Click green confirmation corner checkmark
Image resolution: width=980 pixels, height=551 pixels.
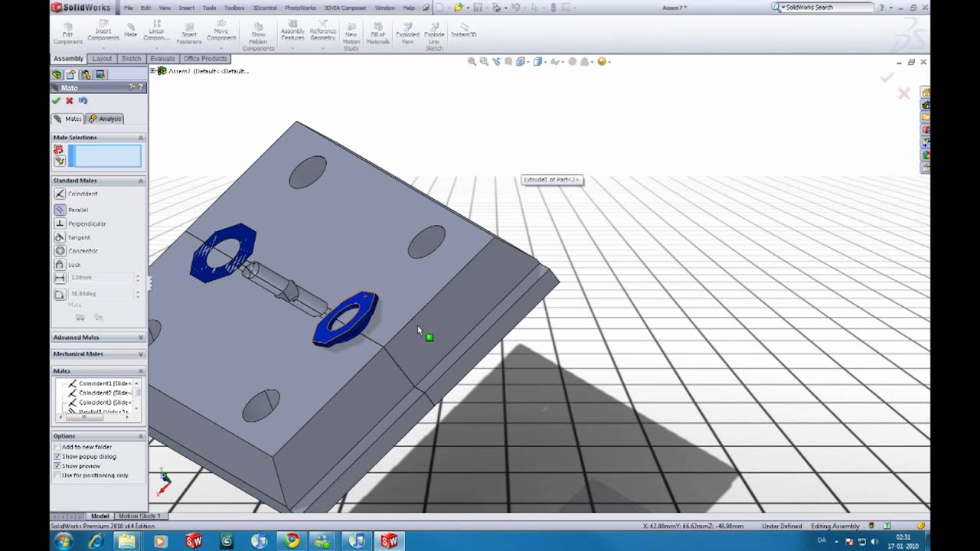(x=887, y=77)
